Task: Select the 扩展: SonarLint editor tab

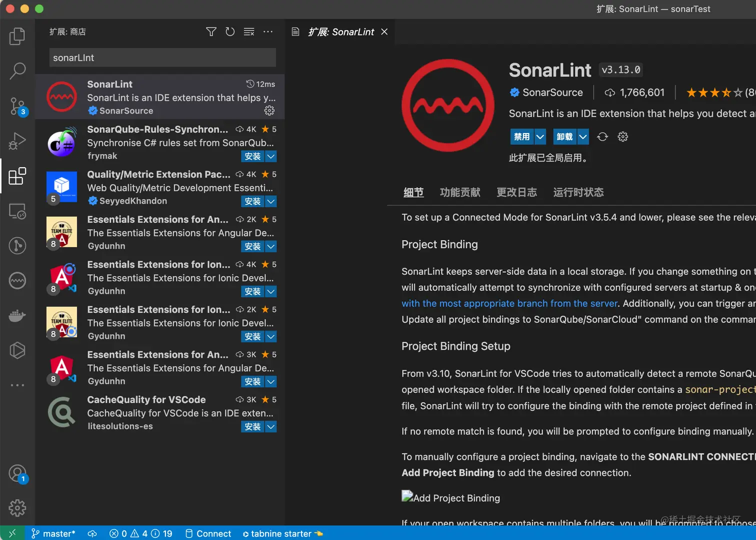Action: 340,32
